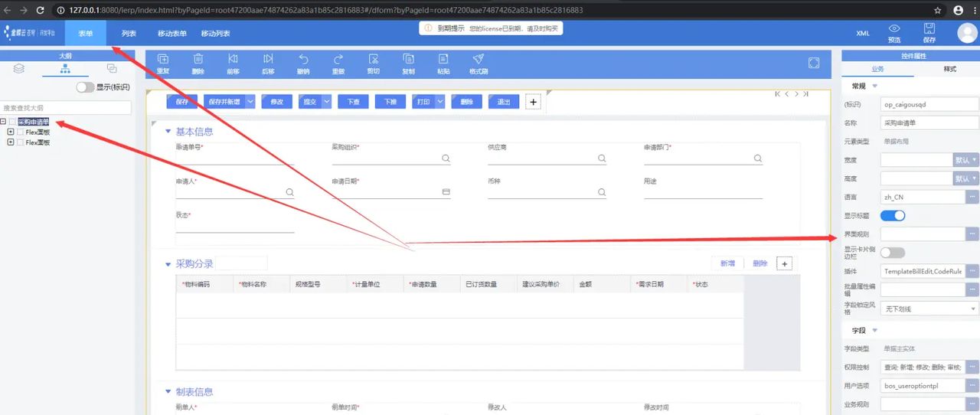Toggle the 显示标题 switch off

893,215
